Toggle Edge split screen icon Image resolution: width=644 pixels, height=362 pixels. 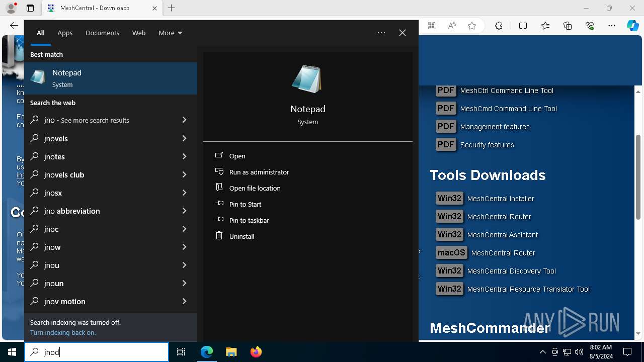tap(523, 26)
